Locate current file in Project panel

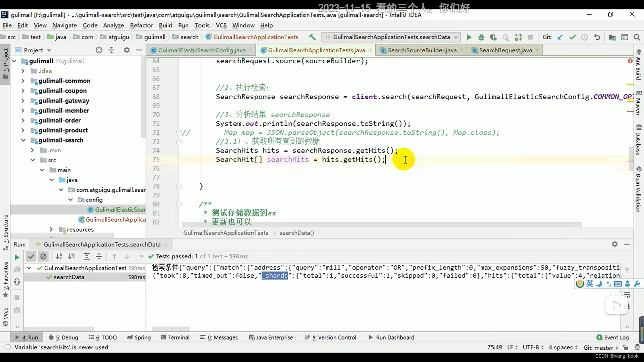click(x=99, y=50)
